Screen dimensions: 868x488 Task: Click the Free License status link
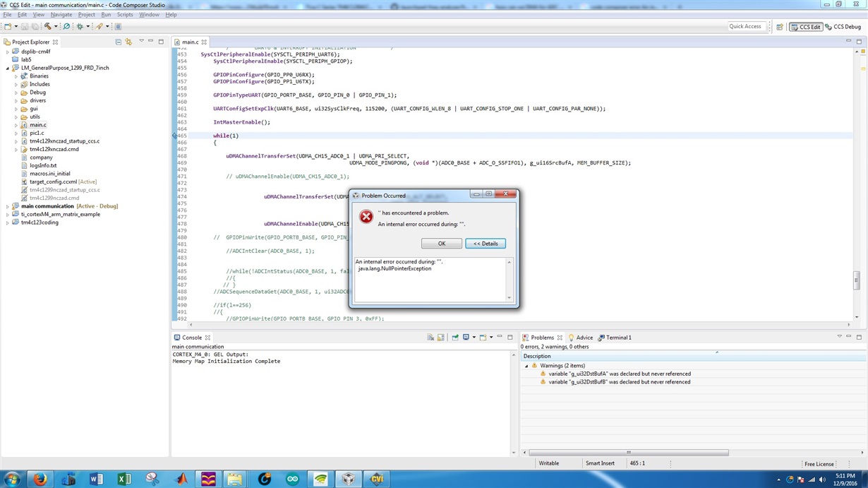[x=819, y=464]
